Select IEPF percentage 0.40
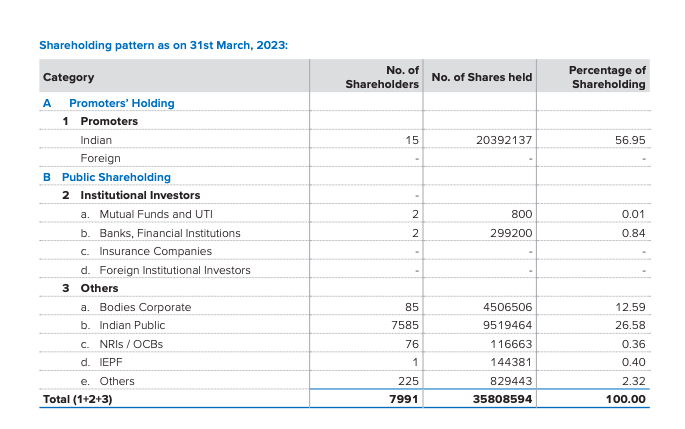 [x=633, y=363]
